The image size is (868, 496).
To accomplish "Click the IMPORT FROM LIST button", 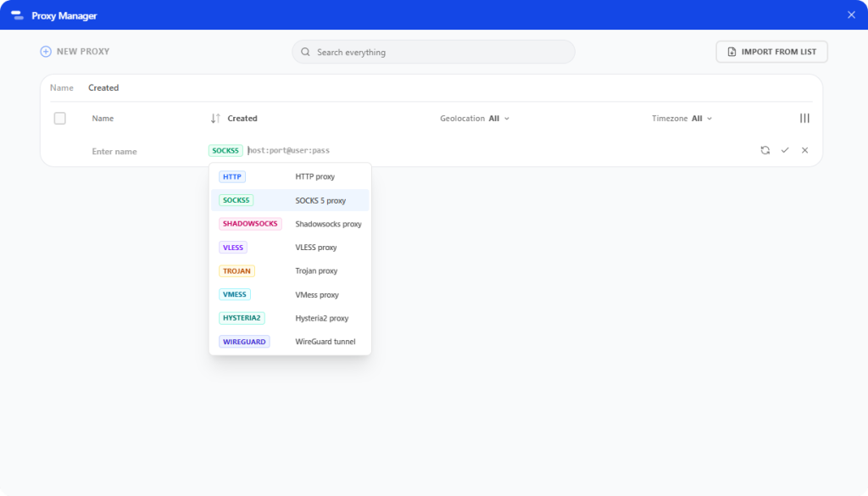I will (771, 52).
